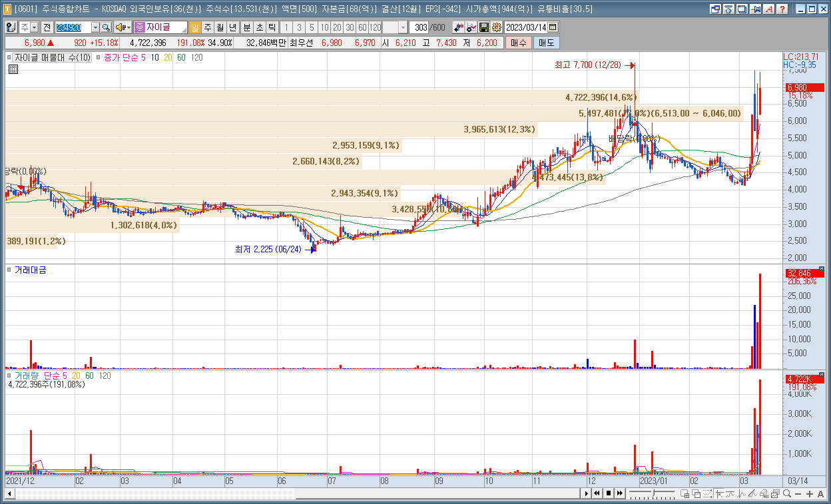Open chart settings gear icon
Viewport: 831px width, 504px height.
tap(496, 27)
